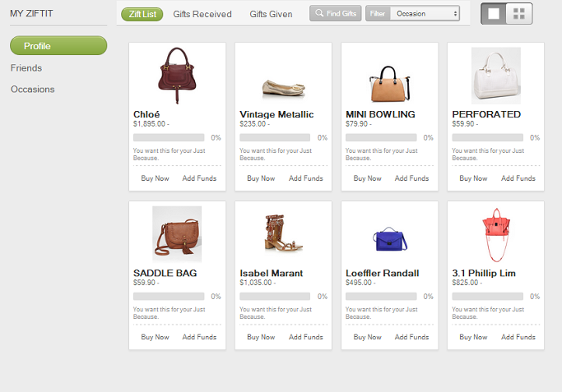The image size is (562, 392).
Task: Buy Now for Vintage Metallic flats
Action: (261, 178)
